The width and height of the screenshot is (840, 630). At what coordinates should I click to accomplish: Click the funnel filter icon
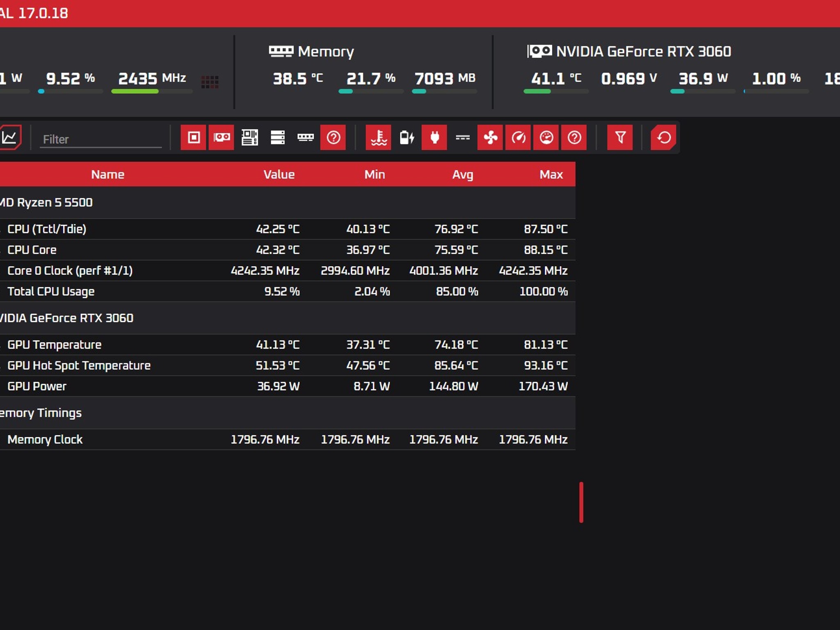pyautogui.click(x=620, y=137)
